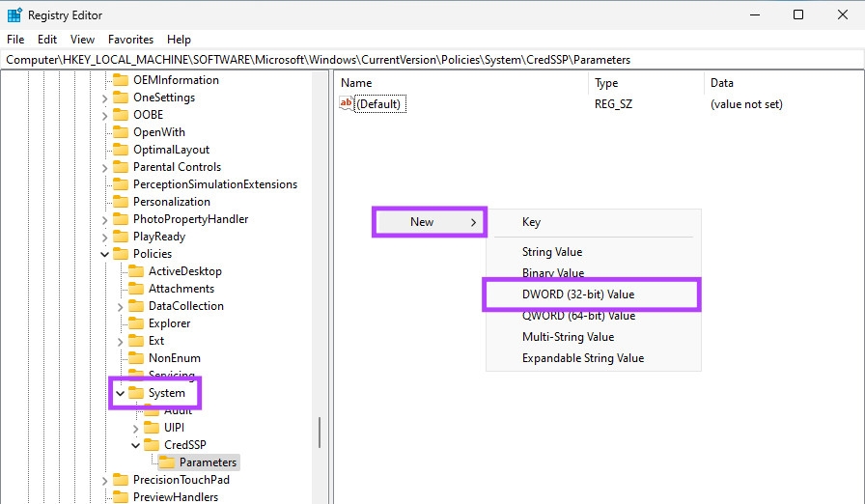
Task: Choose Key in the New submenu
Action: point(594,222)
